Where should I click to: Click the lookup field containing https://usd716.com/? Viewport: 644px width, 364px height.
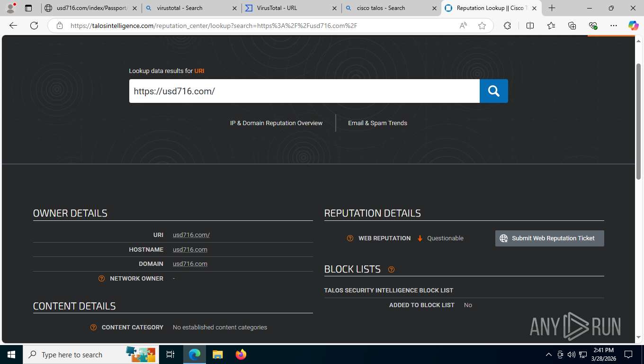pos(304,91)
